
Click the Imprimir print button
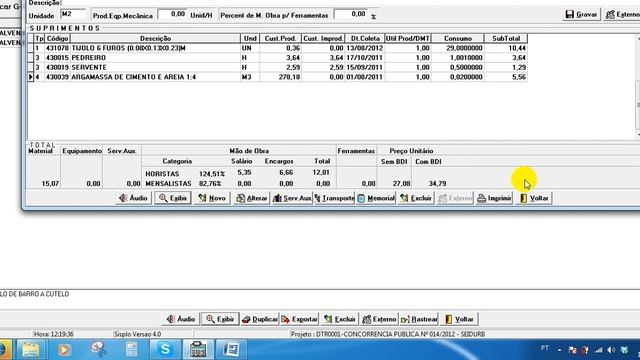tap(494, 198)
